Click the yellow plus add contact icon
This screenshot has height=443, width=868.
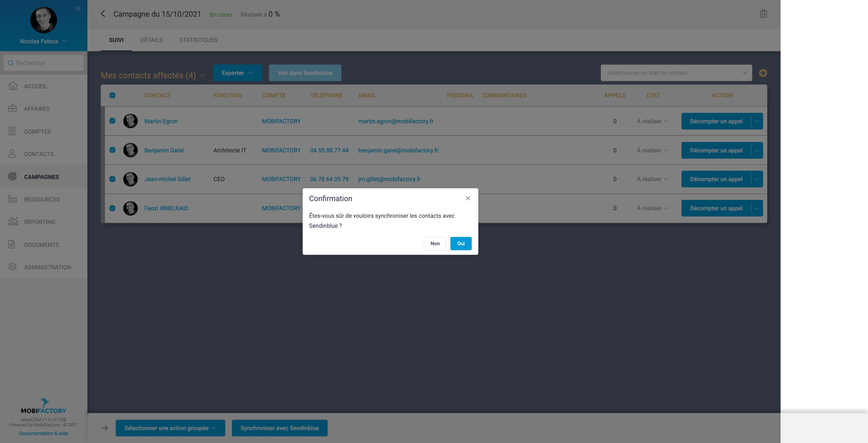(763, 73)
